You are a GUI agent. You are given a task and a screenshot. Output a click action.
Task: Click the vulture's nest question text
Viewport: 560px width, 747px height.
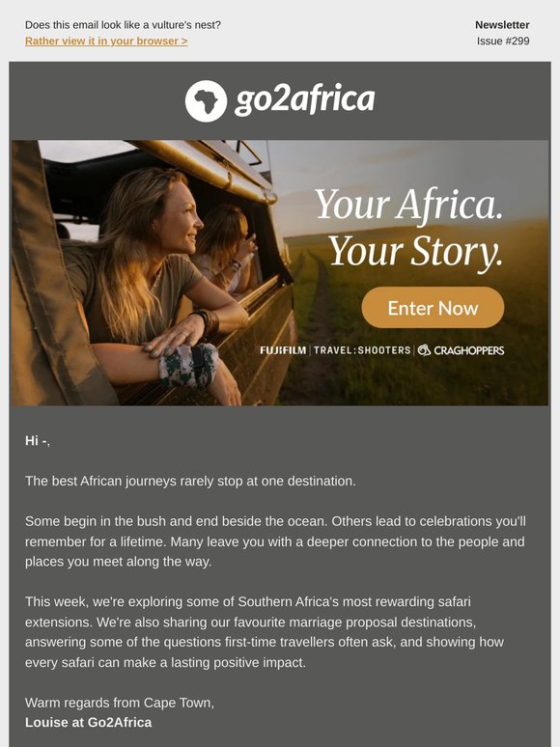[x=123, y=25]
